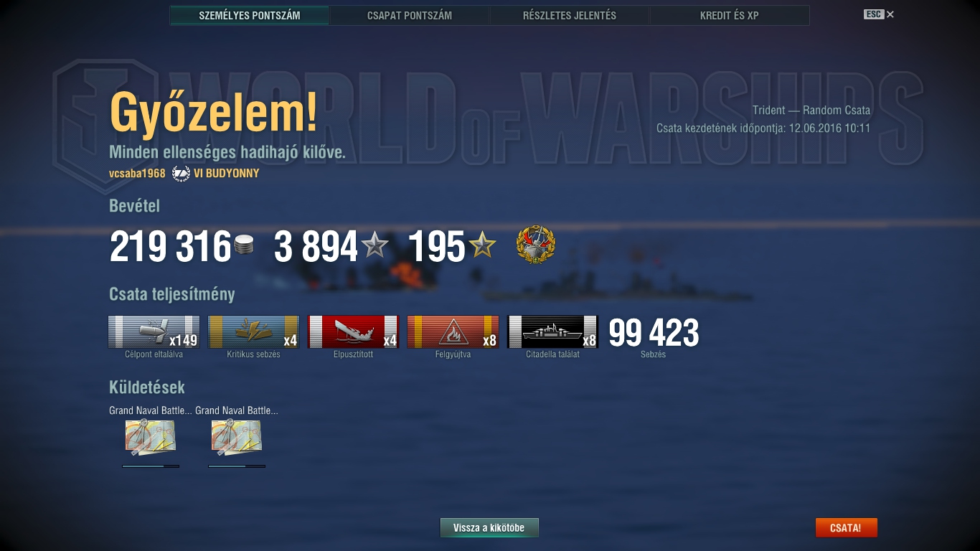The width and height of the screenshot is (980, 551).
Task: Click the silver credits coin icon
Action: click(x=244, y=246)
